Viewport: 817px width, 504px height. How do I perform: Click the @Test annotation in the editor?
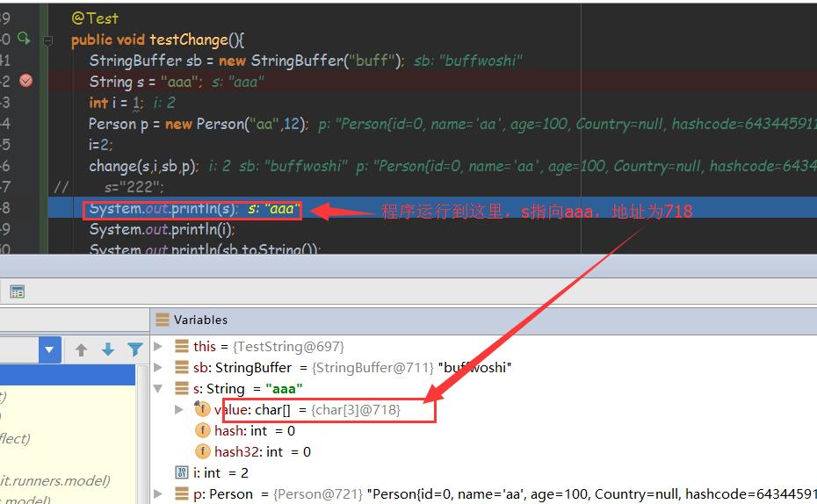coord(95,18)
